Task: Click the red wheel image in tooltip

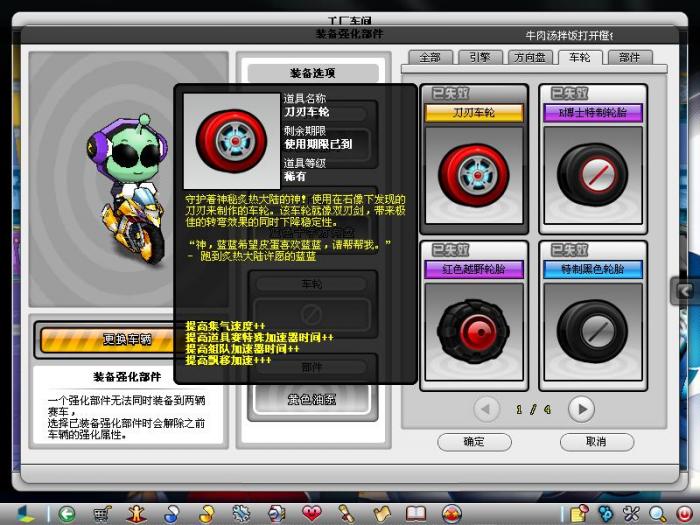Action: tap(232, 141)
